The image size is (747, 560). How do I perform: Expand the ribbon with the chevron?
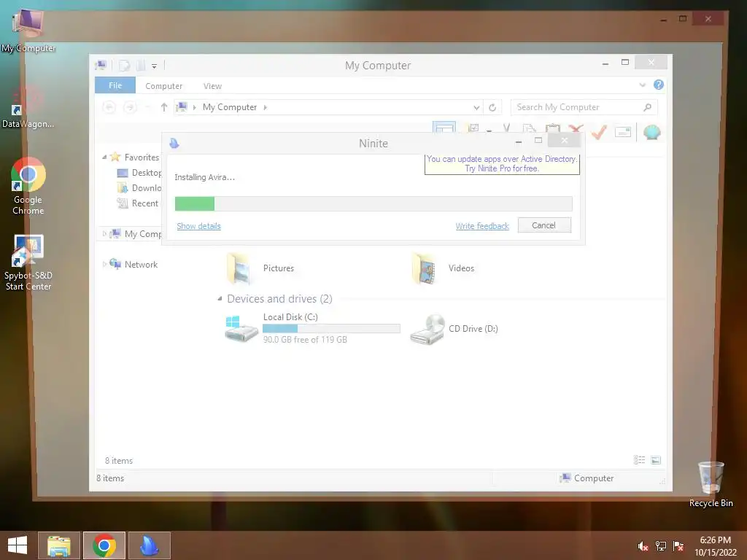tap(642, 85)
